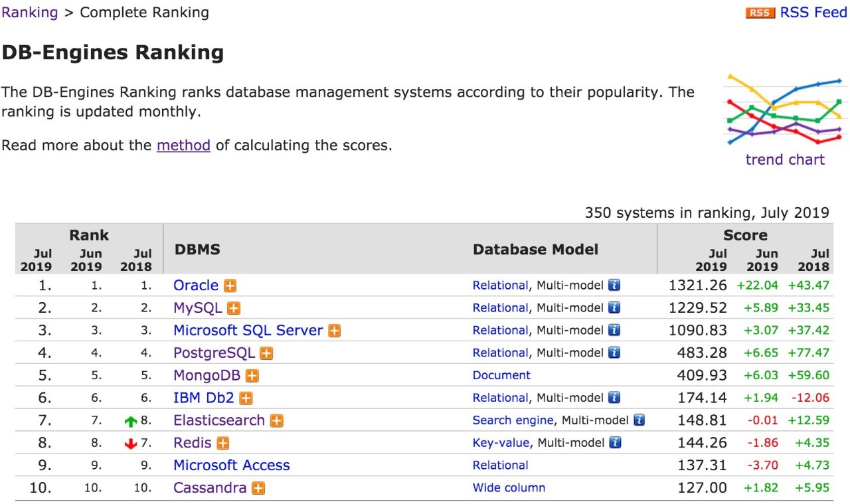Expand the plus icon next to PostgreSQL

[x=266, y=353]
